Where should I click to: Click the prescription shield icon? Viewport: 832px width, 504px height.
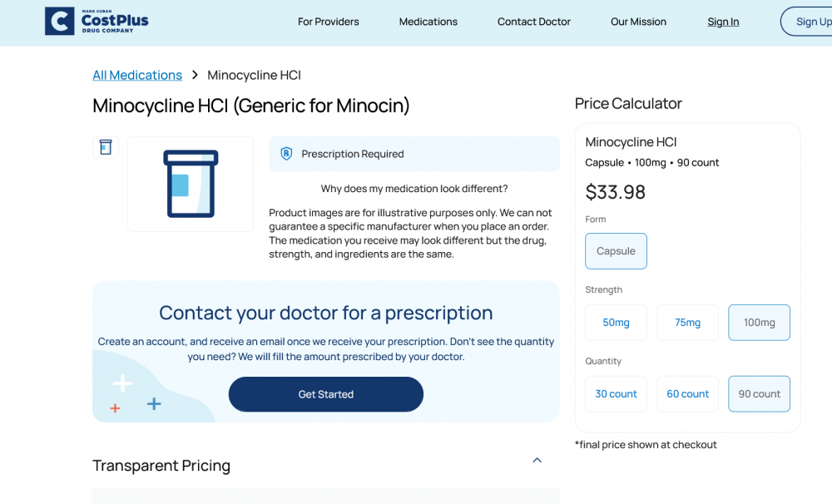(286, 154)
